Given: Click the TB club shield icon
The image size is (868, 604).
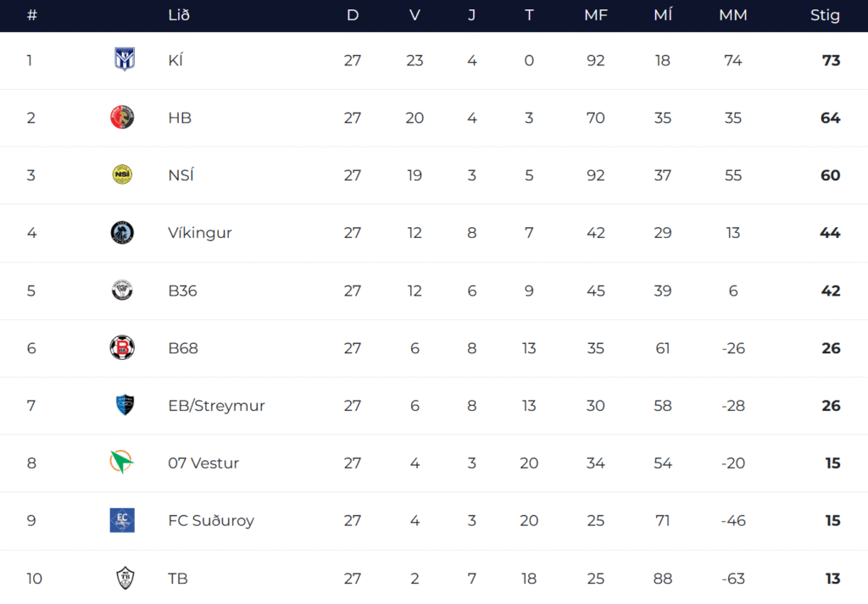Looking at the screenshot, I should tap(124, 578).
